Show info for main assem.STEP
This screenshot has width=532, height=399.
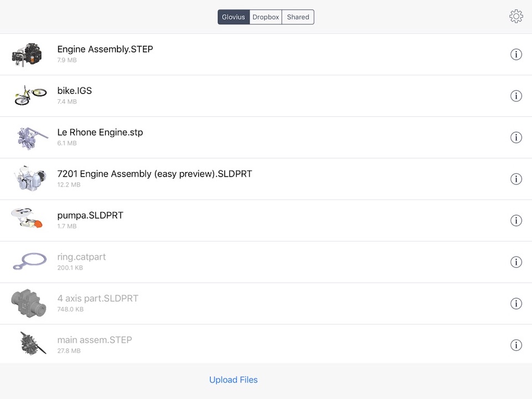pyautogui.click(x=516, y=345)
